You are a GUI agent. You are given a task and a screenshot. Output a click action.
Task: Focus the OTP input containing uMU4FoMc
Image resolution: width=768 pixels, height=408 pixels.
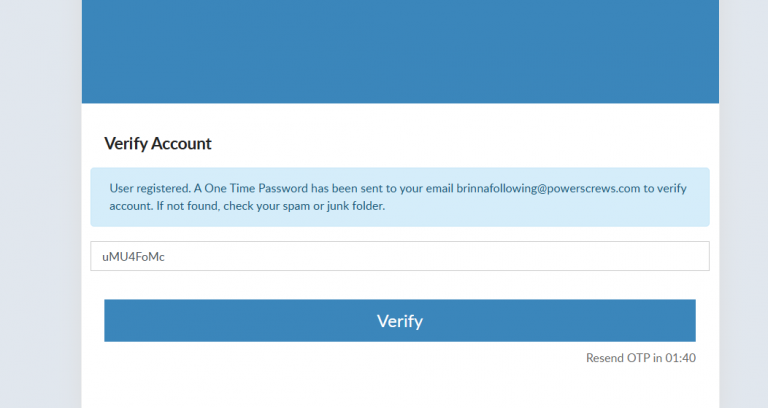pos(400,256)
